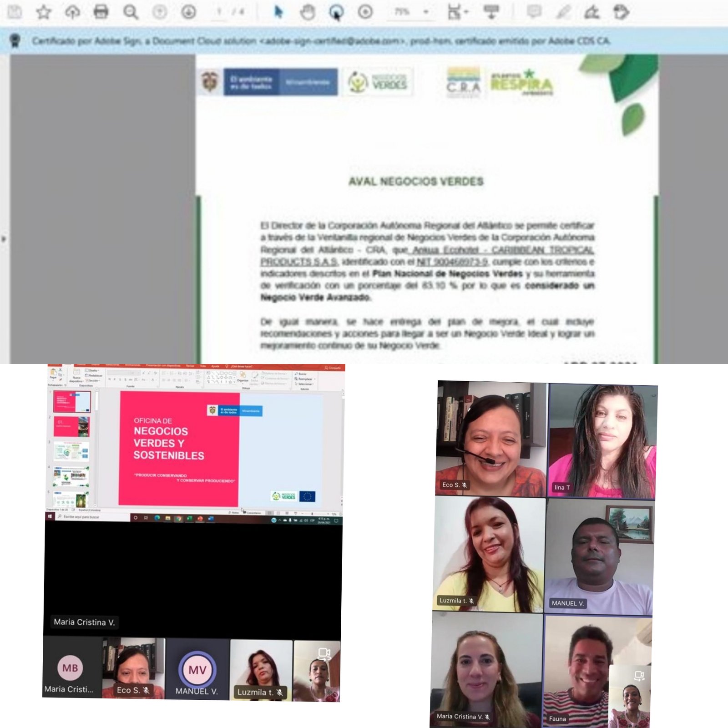Image resolution: width=728 pixels, height=728 pixels.
Task: Toggle the switch camera icon in self-view
Action: [x=639, y=676]
